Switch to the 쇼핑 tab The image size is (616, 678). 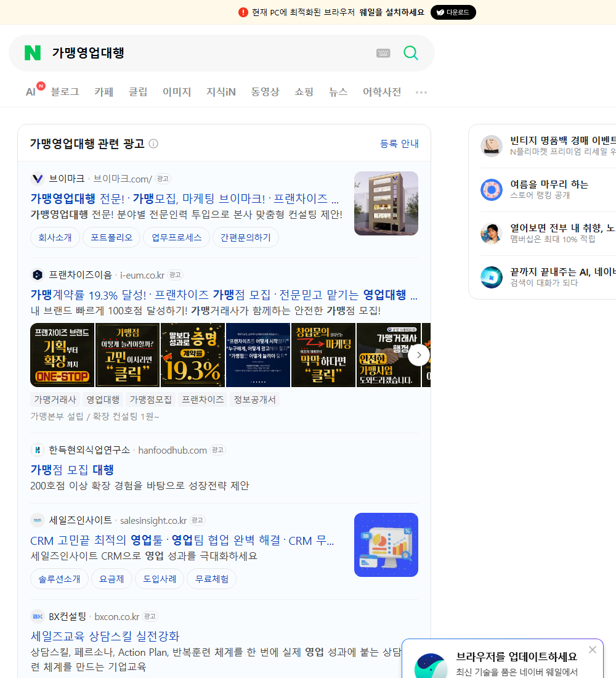coord(304,92)
